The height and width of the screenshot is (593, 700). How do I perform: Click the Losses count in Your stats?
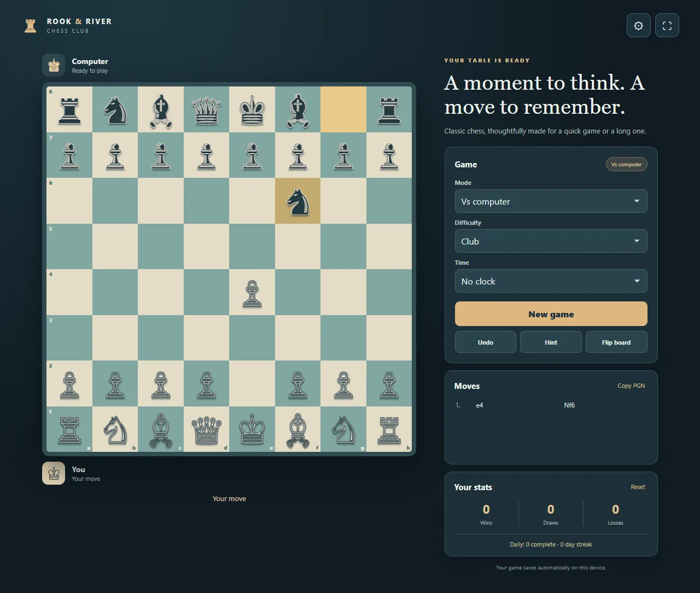[615, 510]
